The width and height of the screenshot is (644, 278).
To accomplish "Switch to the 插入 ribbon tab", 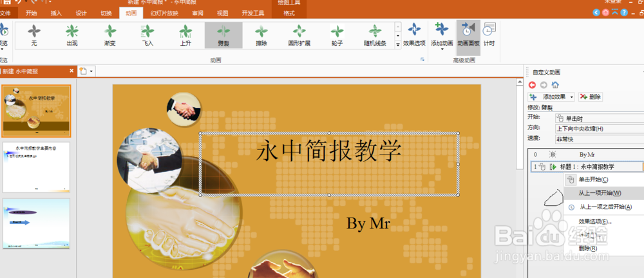I will 56,13.
